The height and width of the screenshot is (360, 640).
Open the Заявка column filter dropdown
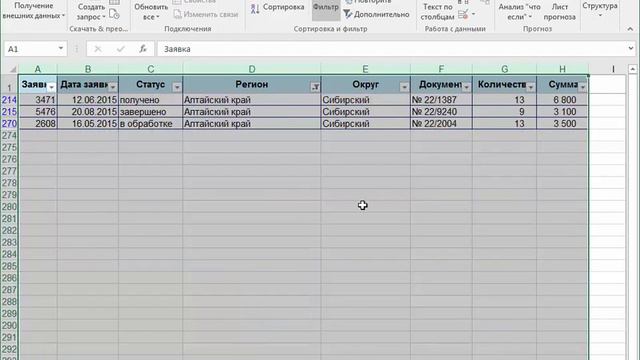[51, 87]
